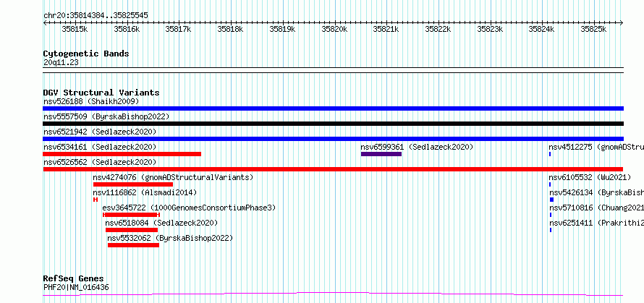Select the purple bar under nsv6599361

381,154
